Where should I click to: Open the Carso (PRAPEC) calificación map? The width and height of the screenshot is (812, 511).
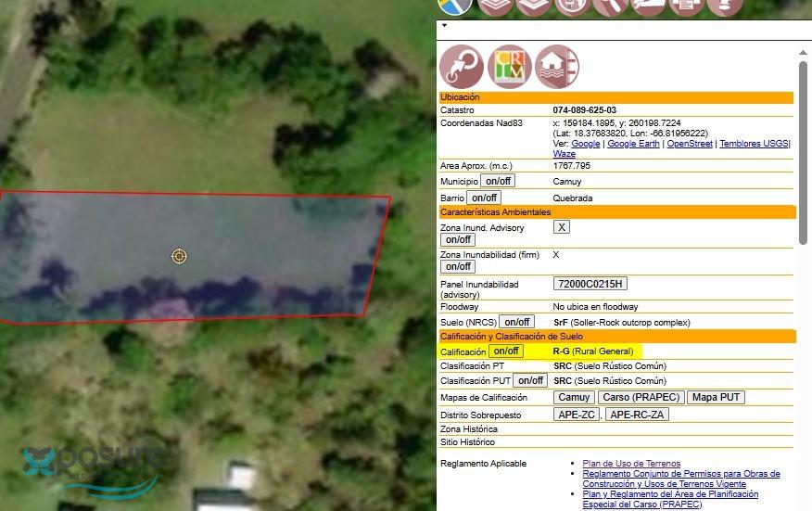(642, 397)
